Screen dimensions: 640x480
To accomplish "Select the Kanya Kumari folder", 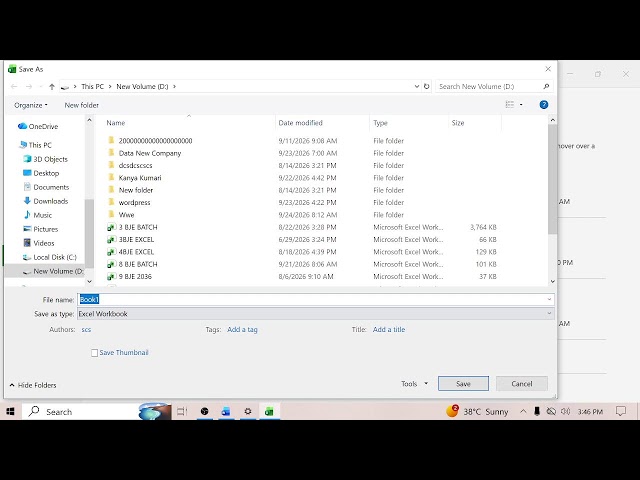I will [x=140, y=178].
